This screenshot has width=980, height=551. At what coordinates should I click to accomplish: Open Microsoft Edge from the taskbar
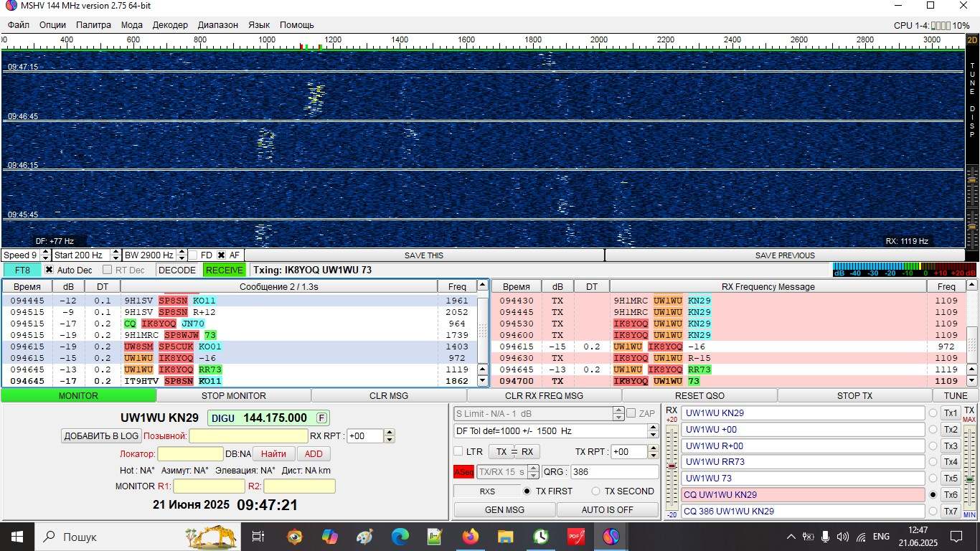(x=400, y=537)
